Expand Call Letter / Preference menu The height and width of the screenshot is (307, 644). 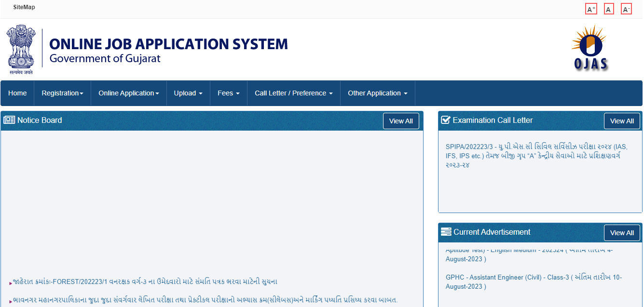pyautogui.click(x=294, y=93)
